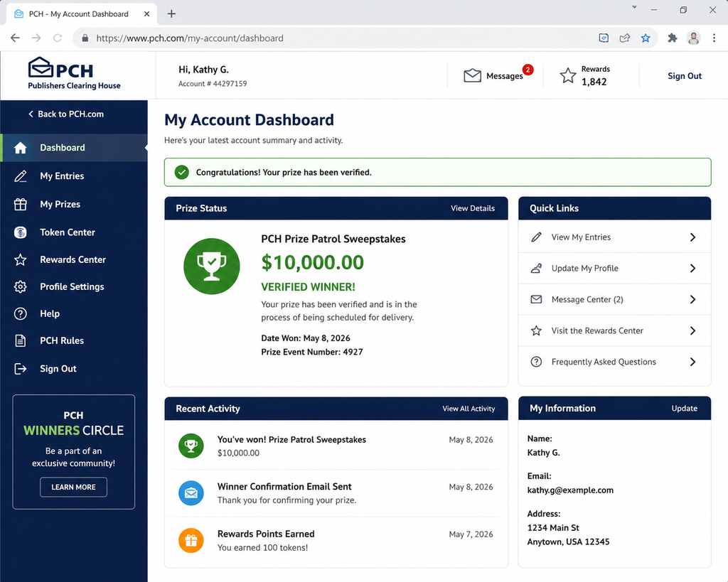
Task: Open the browser tab search dropdown arrow
Action: (634, 7)
